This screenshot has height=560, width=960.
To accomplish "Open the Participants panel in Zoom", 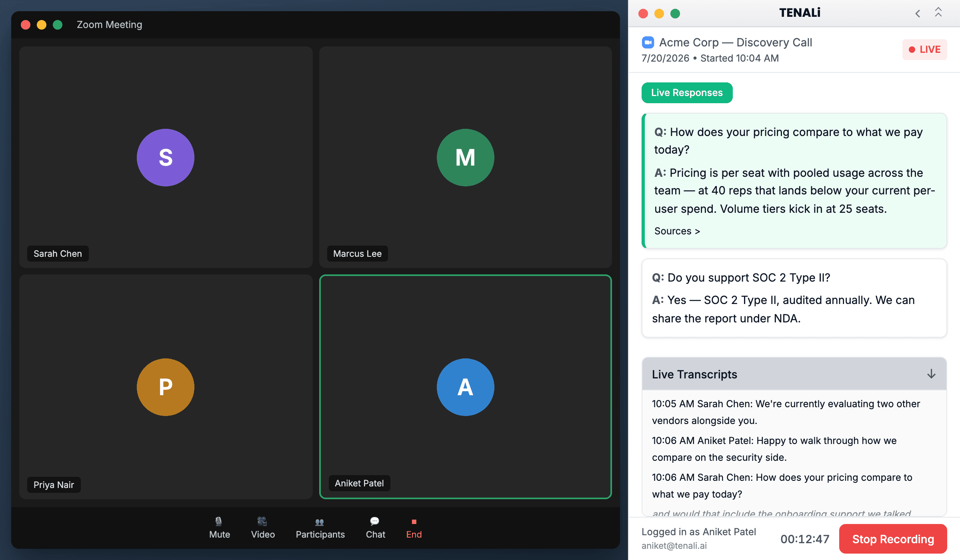I will coord(320,528).
